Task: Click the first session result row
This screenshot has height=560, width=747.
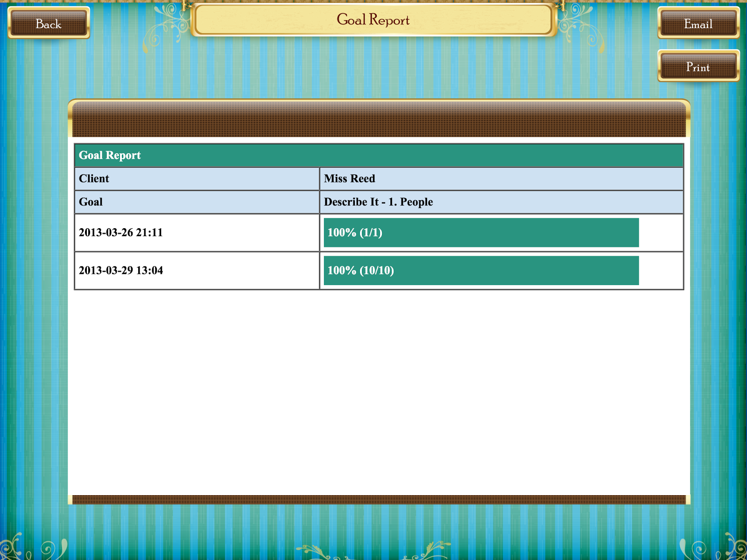Action: click(378, 232)
